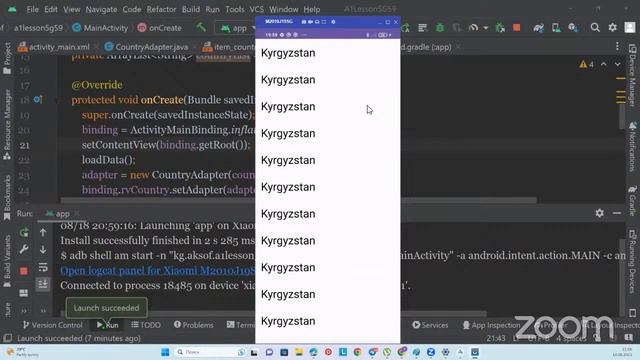Click the Windows Start button
Viewport: 640px width, 360px height.
[x=165, y=352]
